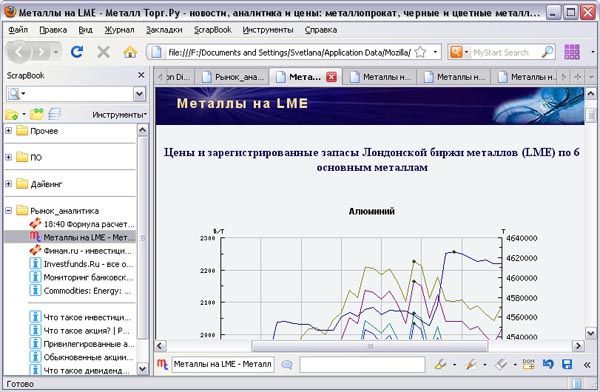Go forward with the Forward arrow button
The image size is (600, 392).
tap(41, 52)
